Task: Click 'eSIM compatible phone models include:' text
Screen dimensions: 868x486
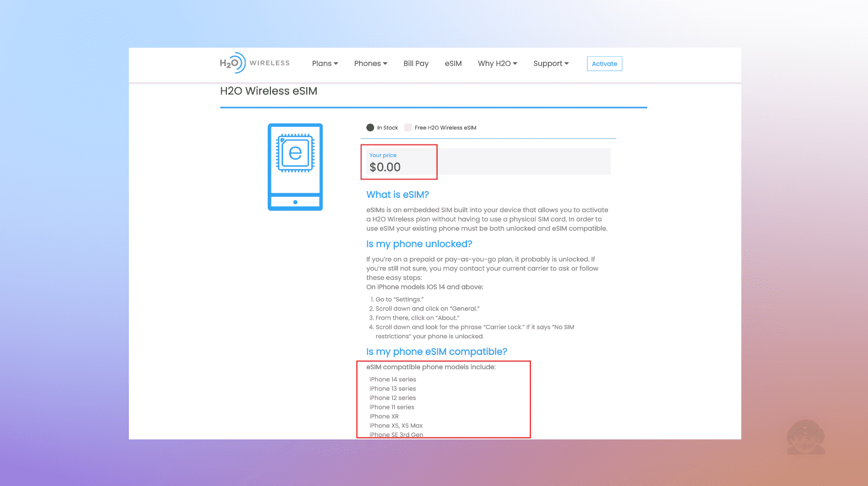Action: (x=431, y=367)
